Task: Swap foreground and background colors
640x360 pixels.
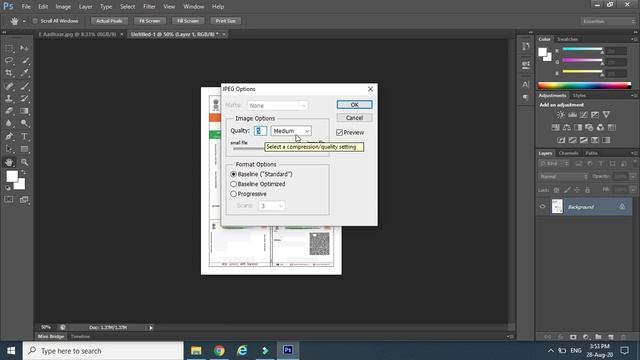Action: point(23,173)
